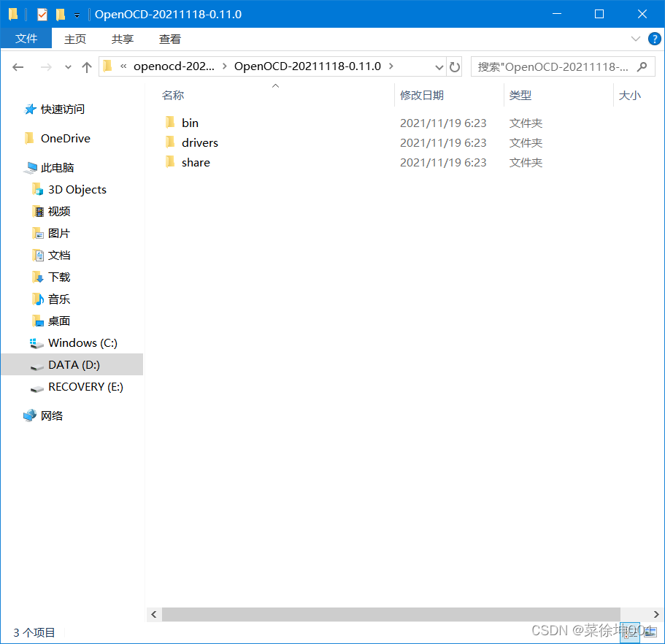Image resolution: width=665 pixels, height=644 pixels.
Task: Click the search magnifier icon
Action: [x=642, y=67]
